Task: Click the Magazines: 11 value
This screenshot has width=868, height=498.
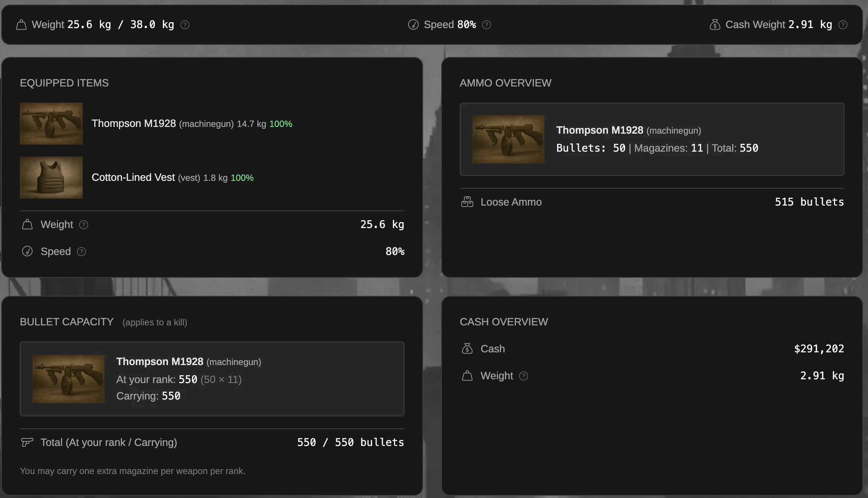Action: tap(669, 148)
